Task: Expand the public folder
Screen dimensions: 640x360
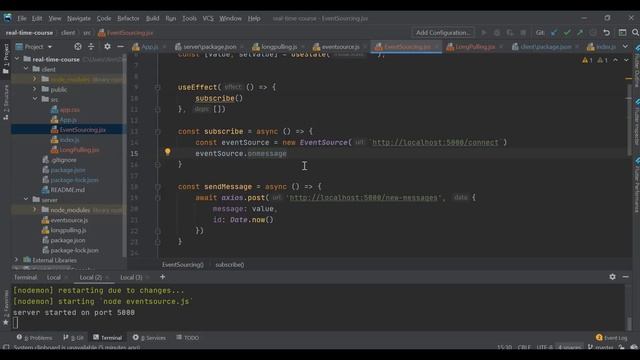Action: [35, 89]
